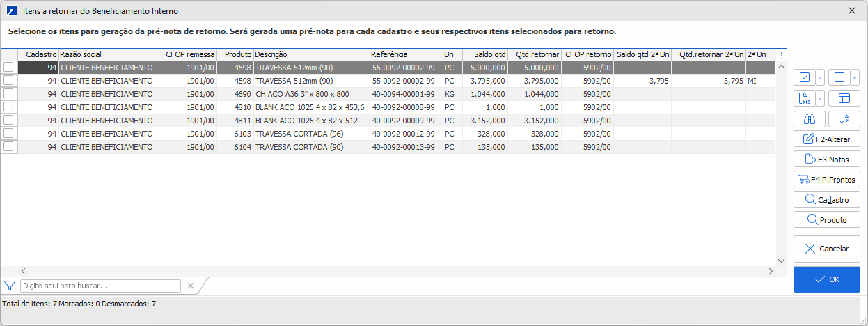This screenshot has width=868, height=326.
Task: Click the Saldo qtd 2ª Un column header
Action: tap(642, 54)
